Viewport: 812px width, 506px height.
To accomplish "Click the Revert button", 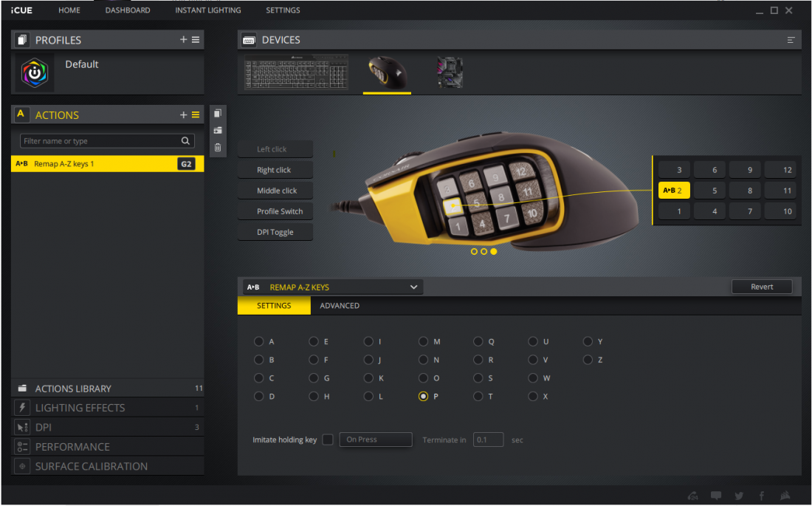I will (762, 287).
